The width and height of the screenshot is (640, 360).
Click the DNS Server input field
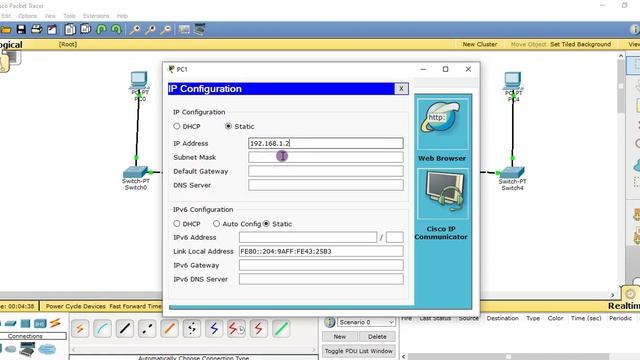[326, 185]
